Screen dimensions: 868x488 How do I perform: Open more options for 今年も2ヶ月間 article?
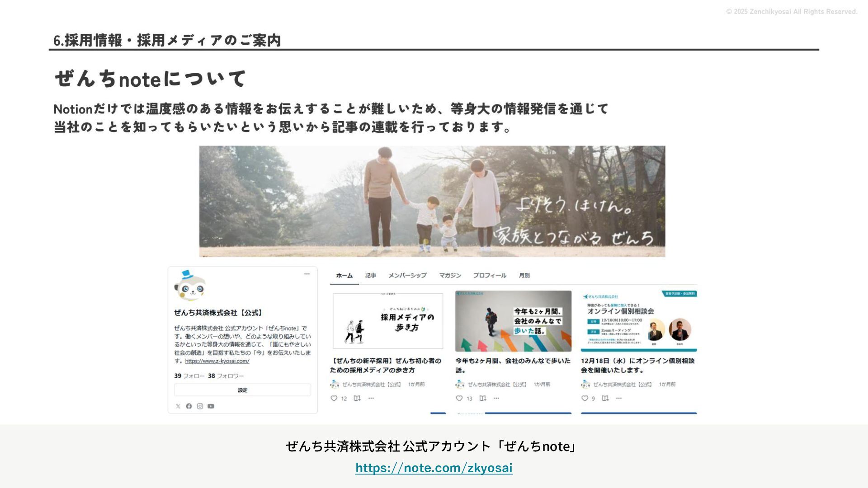click(496, 399)
